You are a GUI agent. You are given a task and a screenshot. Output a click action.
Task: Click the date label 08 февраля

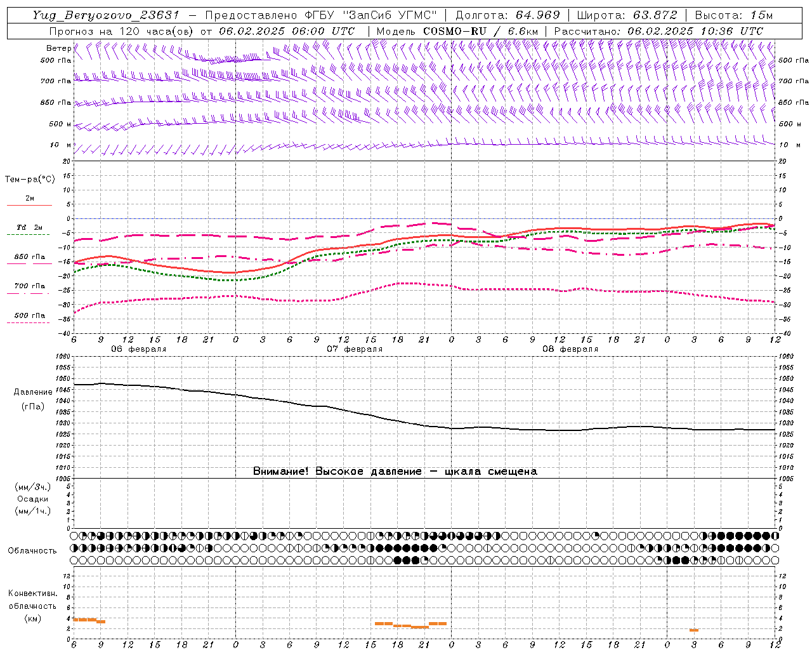[x=570, y=349]
